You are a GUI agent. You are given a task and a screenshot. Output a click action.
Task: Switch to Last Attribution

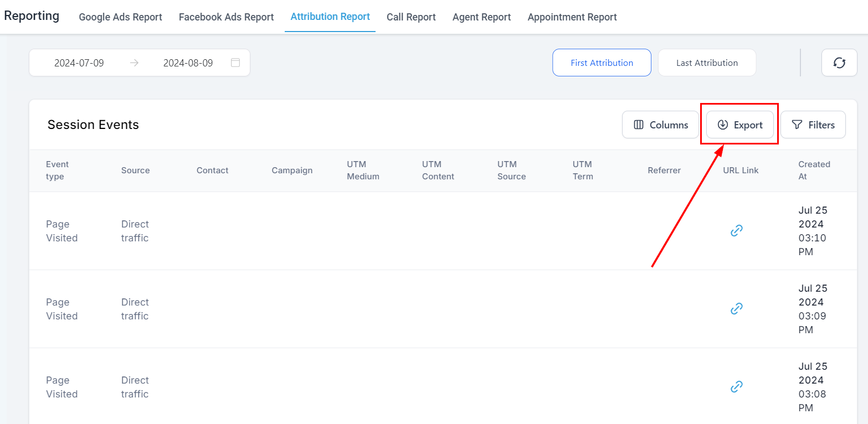click(707, 63)
